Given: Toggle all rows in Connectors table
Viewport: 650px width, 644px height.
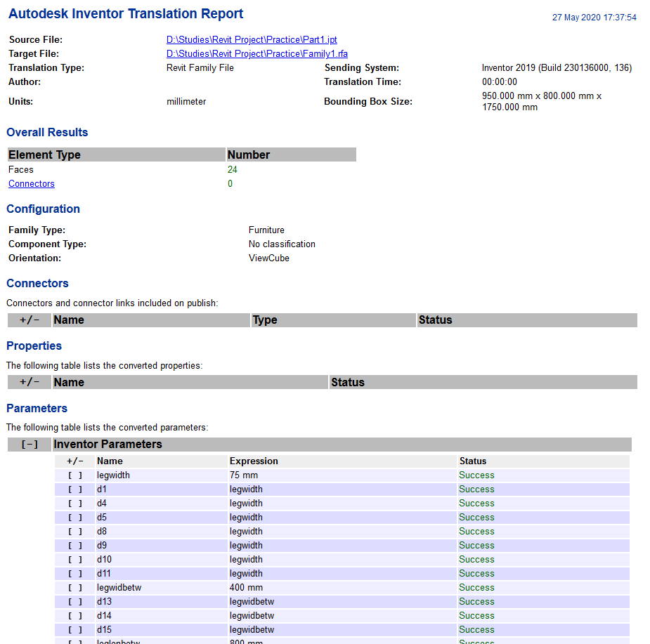Looking at the screenshot, I should (x=29, y=320).
